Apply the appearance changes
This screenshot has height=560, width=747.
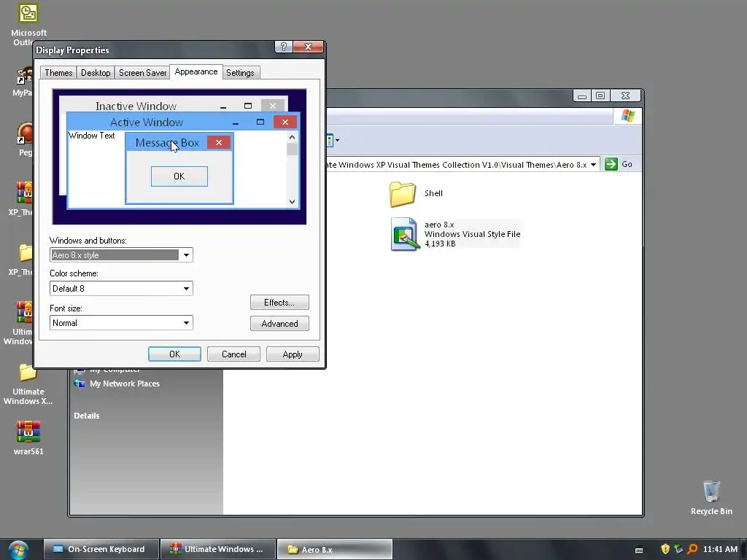tap(293, 354)
